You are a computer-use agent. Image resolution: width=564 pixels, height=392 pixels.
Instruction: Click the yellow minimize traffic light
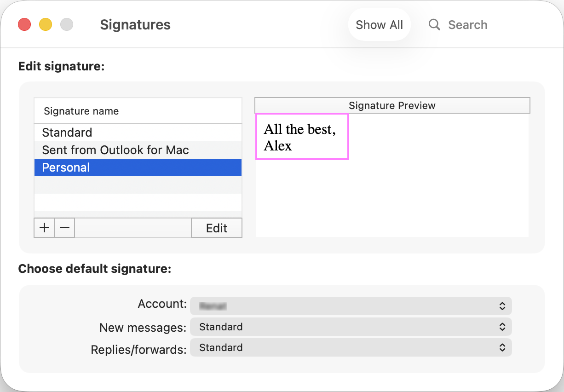coord(45,24)
